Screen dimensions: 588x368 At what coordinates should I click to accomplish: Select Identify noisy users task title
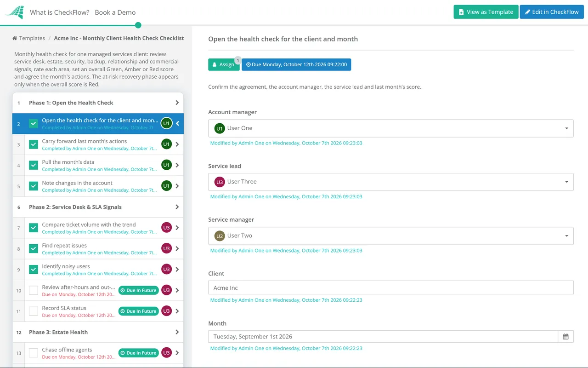[x=66, y=266]
